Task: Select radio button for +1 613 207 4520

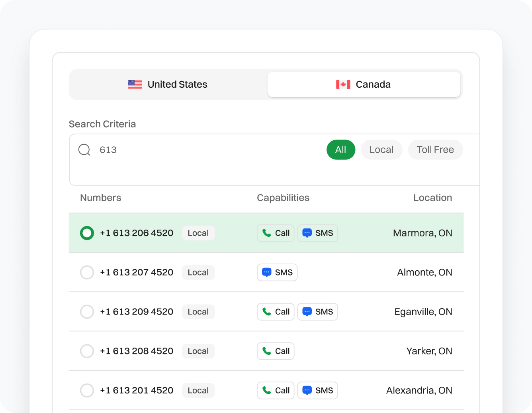Action: click(87, 273)
